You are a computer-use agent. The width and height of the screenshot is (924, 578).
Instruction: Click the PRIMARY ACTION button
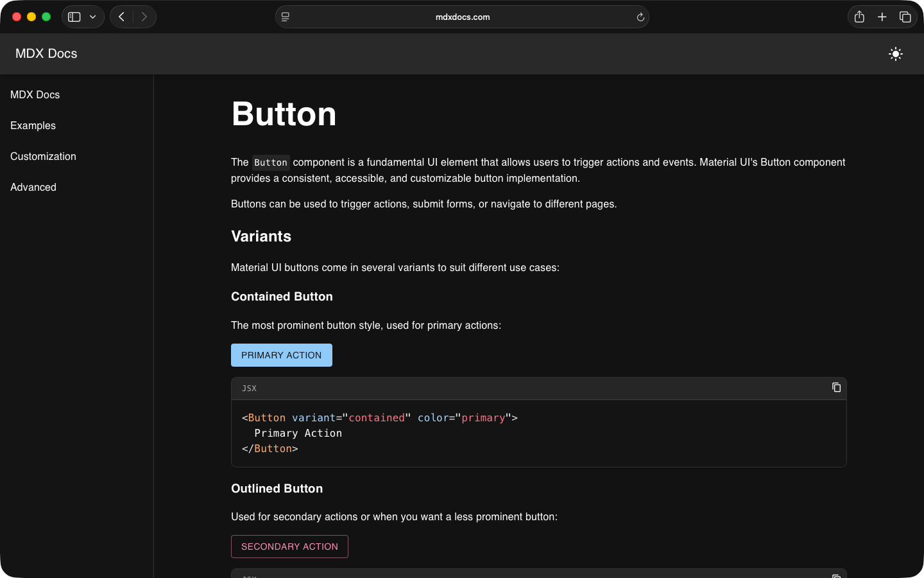[x=281, y=355]
